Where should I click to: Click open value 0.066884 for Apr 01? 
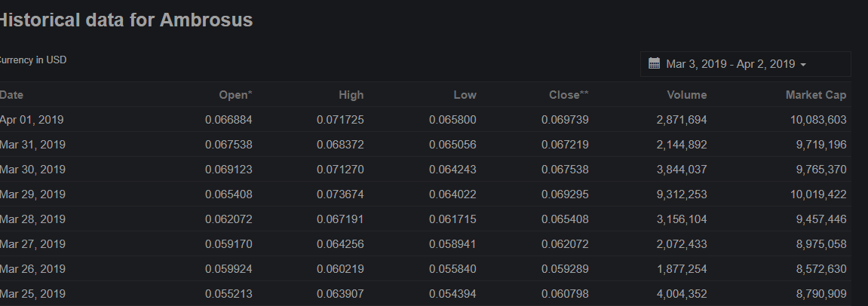pos(229,120)
